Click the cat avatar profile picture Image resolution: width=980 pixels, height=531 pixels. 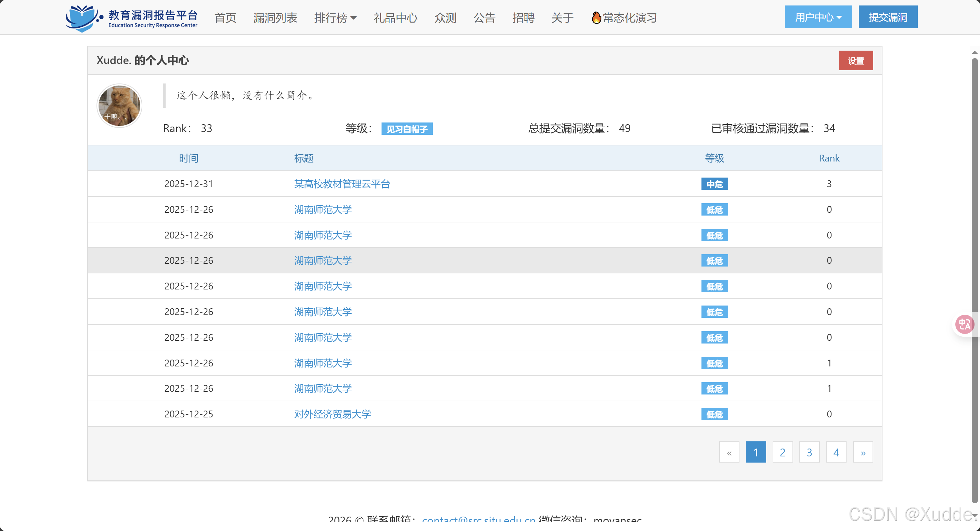click(119, 106)
